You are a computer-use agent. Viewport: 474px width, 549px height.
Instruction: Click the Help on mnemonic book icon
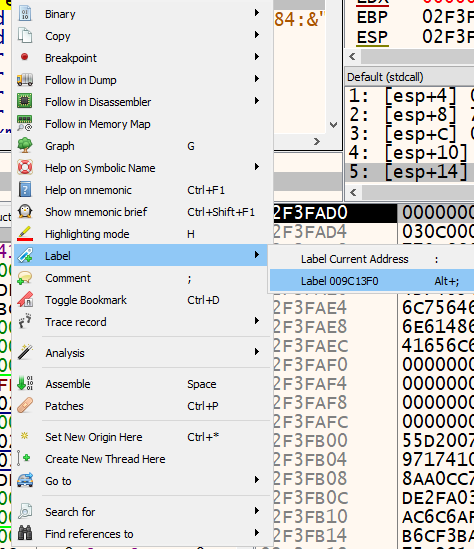tap(25, 189)
